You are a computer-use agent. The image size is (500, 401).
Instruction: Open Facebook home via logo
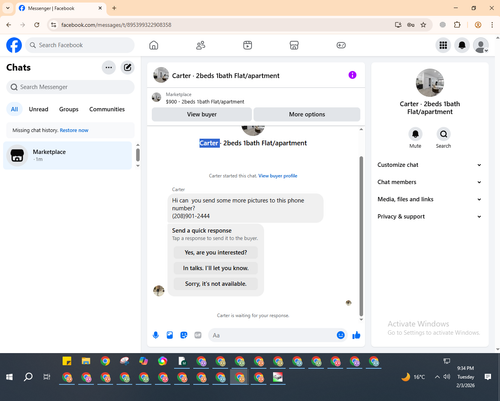pyautogui.click(x=14, y=45)
